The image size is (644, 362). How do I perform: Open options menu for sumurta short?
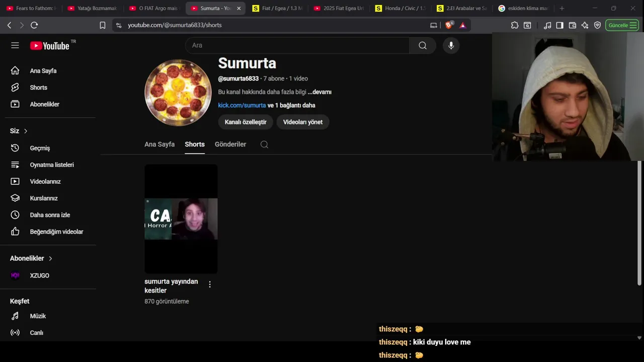tap(210, 284)
